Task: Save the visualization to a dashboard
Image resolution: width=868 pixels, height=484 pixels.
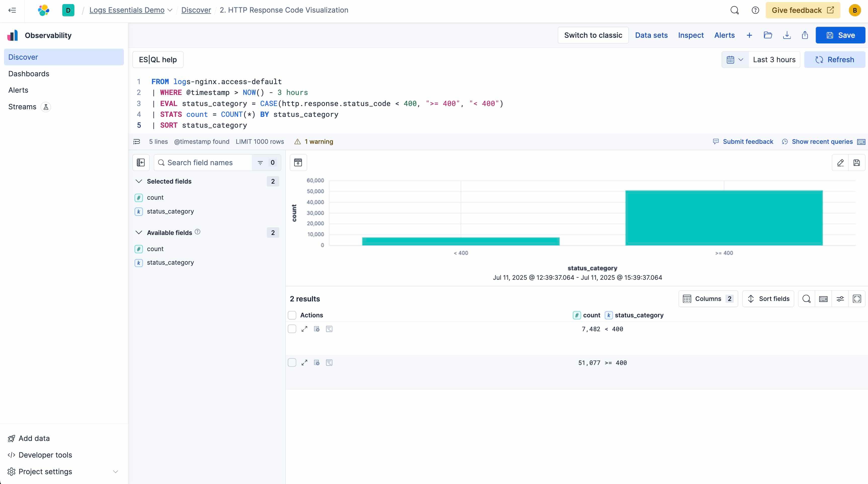Action: point(857,163)
